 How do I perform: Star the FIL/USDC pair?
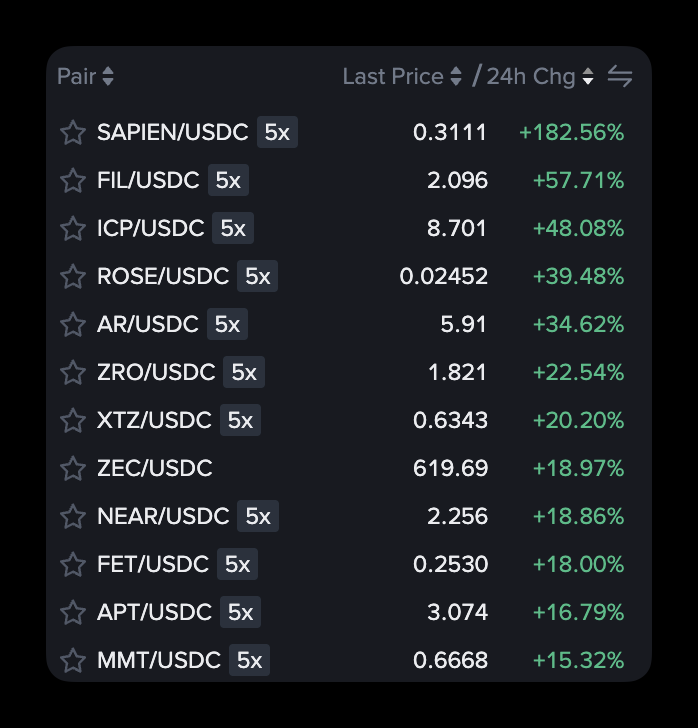point(73,181)
